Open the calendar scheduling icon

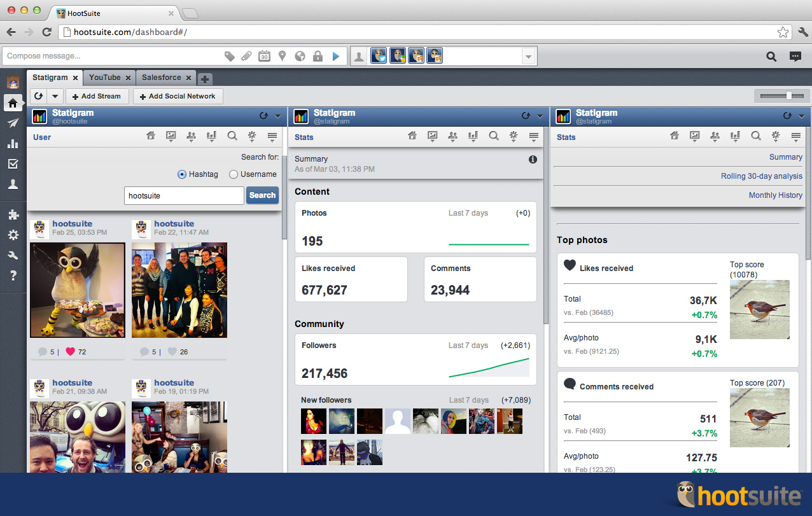(265, 57)
